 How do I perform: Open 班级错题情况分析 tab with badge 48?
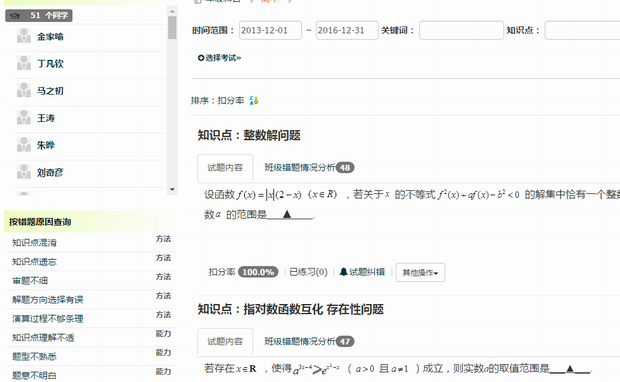(309, 168)
